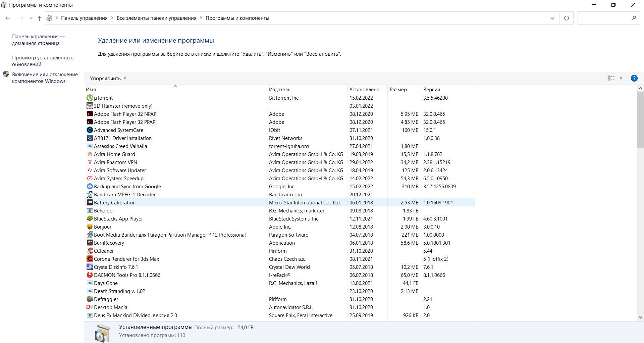Click the Battery Calibration icon

coord(90,202)
